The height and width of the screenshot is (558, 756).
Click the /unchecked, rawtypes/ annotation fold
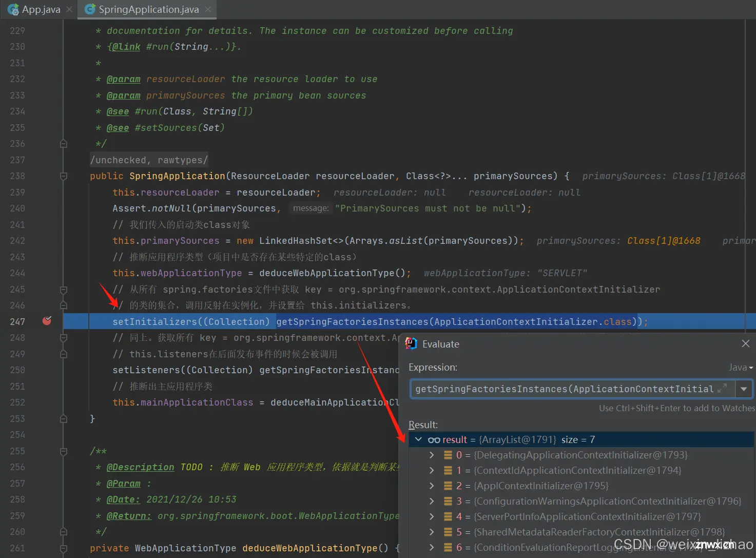[149, 160]
